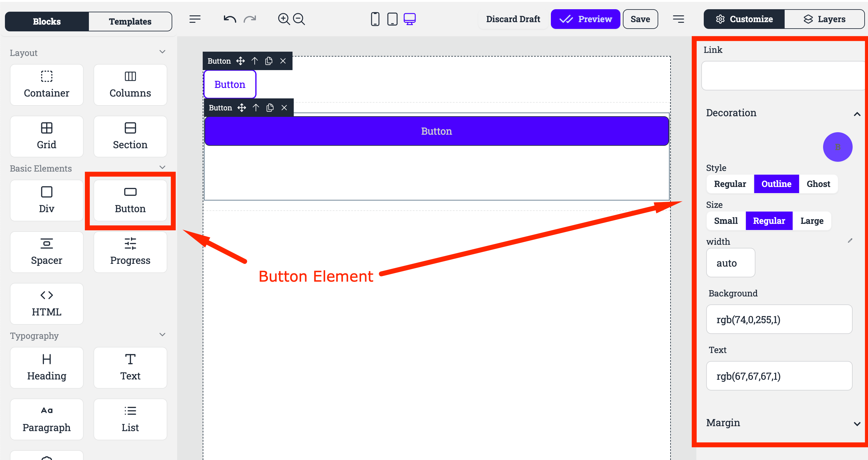The image size is (868, 460).
Task: Switch to desktop preview
Action: [410, 19]
